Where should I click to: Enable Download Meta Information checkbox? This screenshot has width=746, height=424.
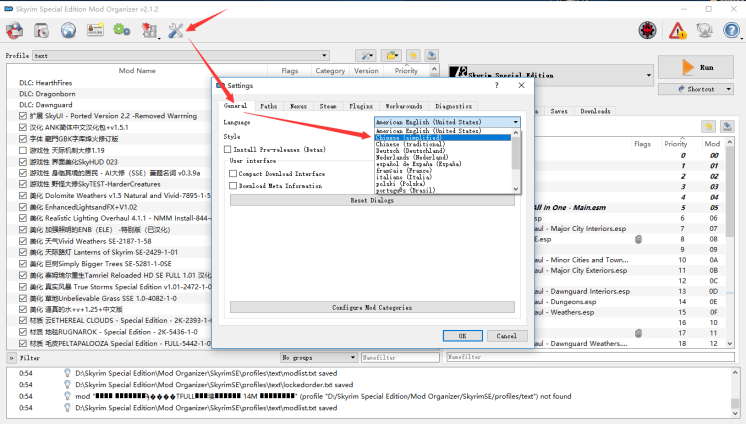pyautogui.click(x=233, y=186)
